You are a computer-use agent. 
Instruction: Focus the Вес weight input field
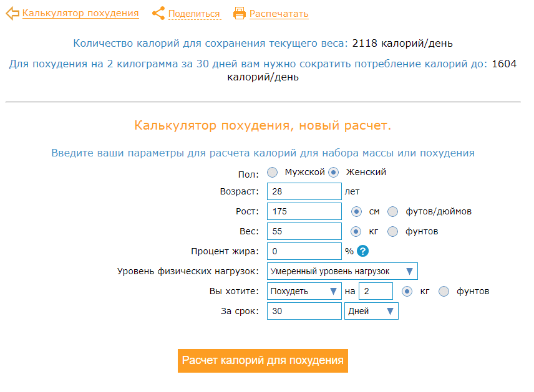click(304, 231)
